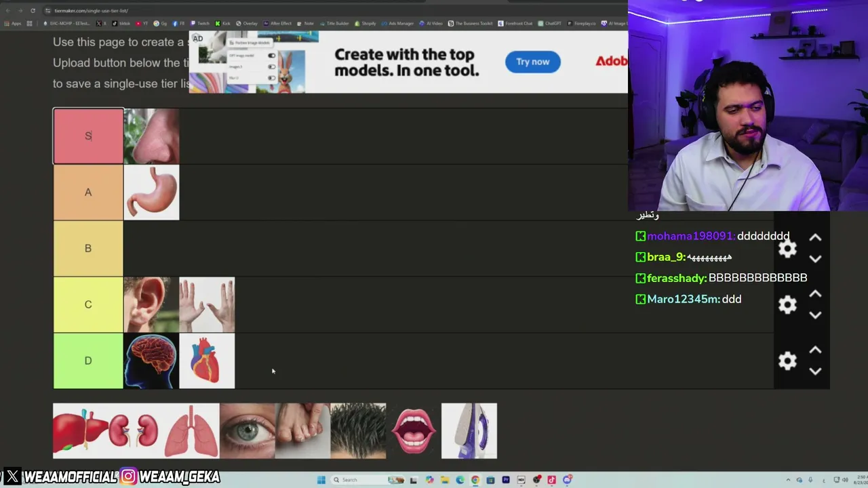Select the ear image in C tier
The image size is (868, 488).
pyautogui.click(x=151, y=305)
